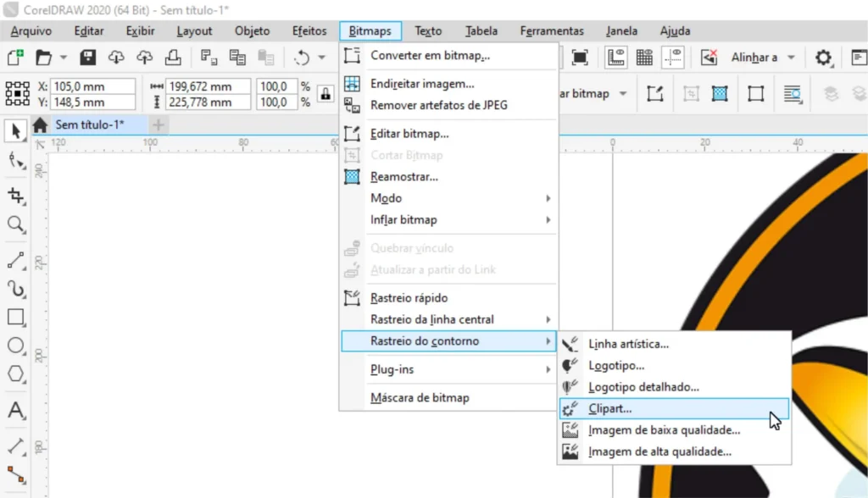Expand the Modo submenu
Viewport: 868px width, 498px height.
coord(448,198)
